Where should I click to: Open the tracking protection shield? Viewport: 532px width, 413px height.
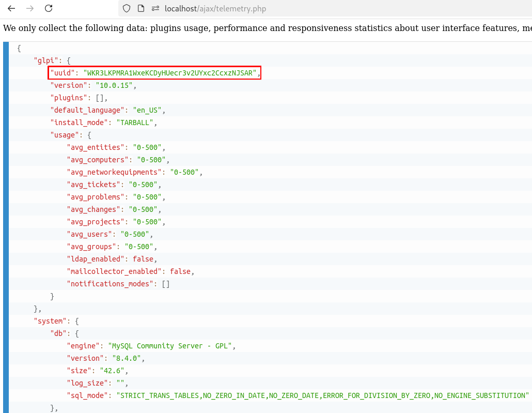coord(127,8)
